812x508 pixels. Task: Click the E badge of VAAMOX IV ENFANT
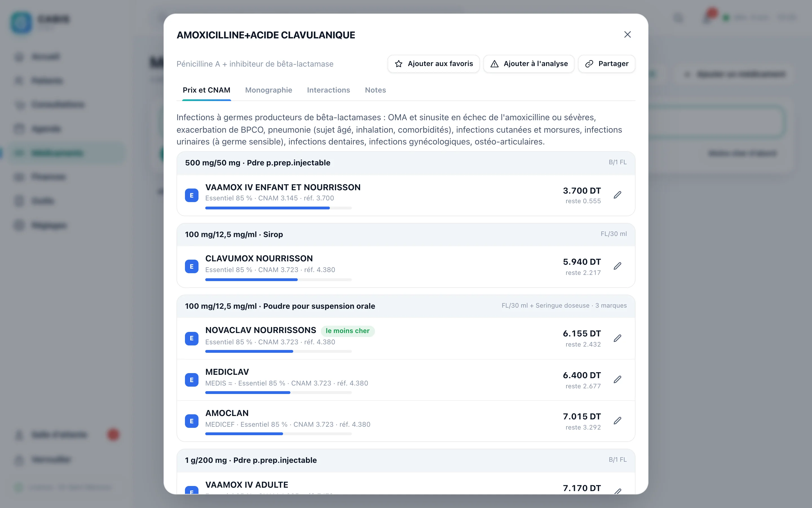pos(192,195)
